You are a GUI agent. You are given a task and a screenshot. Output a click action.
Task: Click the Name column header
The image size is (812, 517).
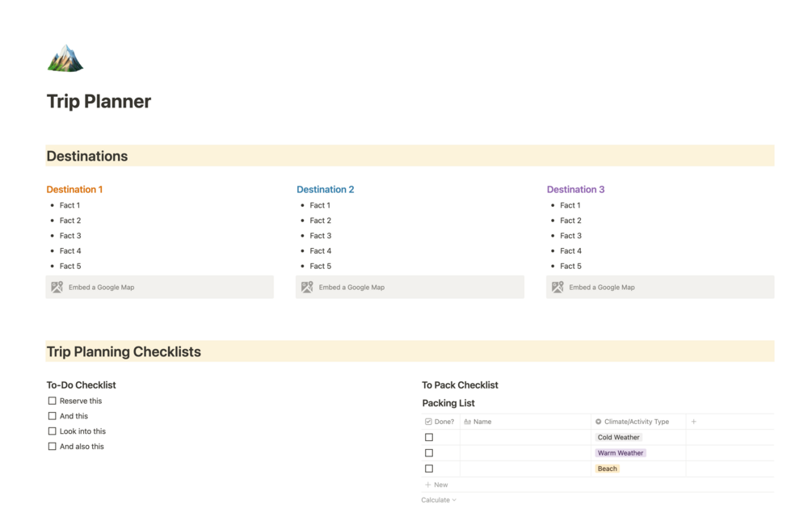coord(526,422)
